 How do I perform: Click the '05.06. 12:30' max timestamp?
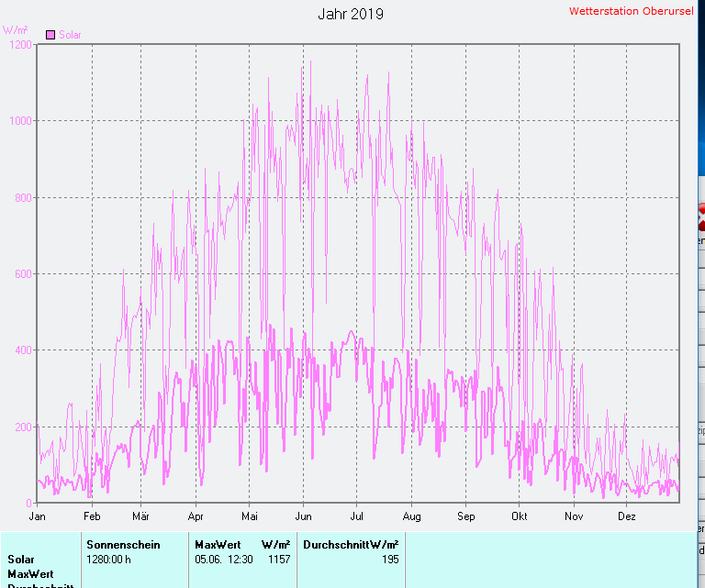224,560
